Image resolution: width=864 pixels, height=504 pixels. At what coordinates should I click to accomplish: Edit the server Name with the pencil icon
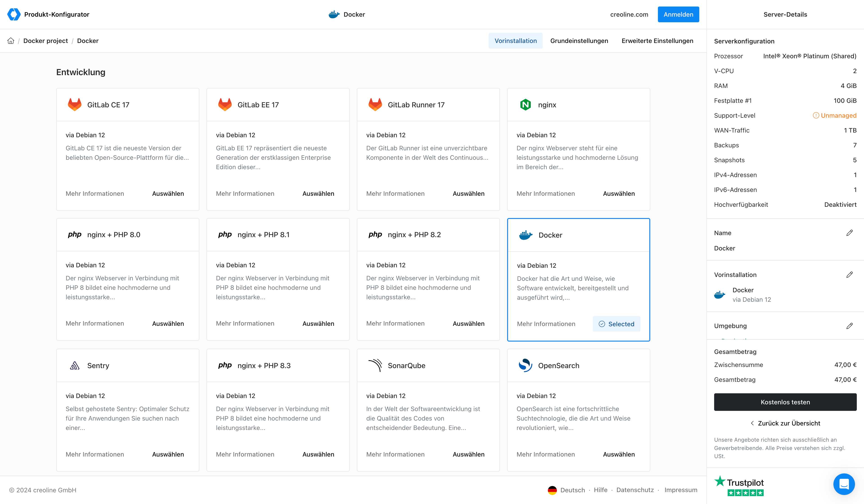click(x=849, y=233)
